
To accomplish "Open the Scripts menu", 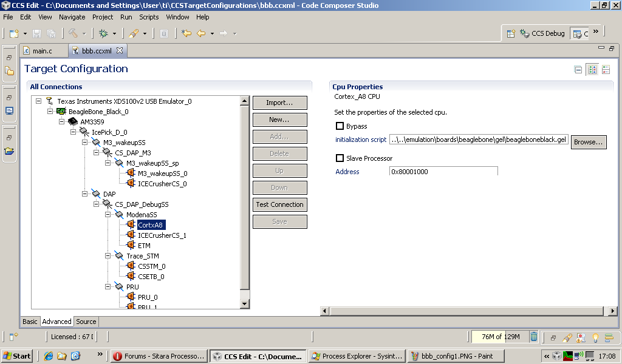I will (149, 17).
